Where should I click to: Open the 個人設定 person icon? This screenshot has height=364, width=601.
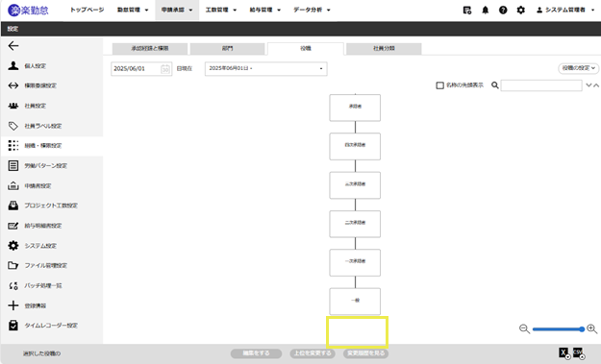[x=13, y=66]
